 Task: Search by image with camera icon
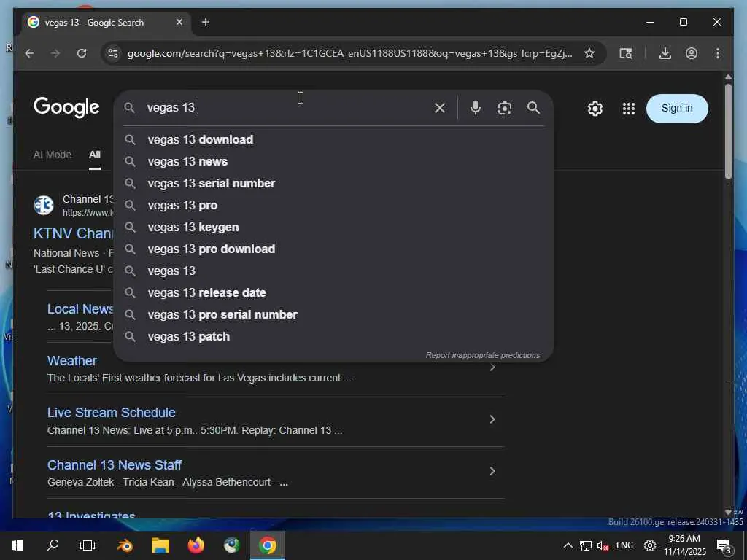(x=505, y=108)
